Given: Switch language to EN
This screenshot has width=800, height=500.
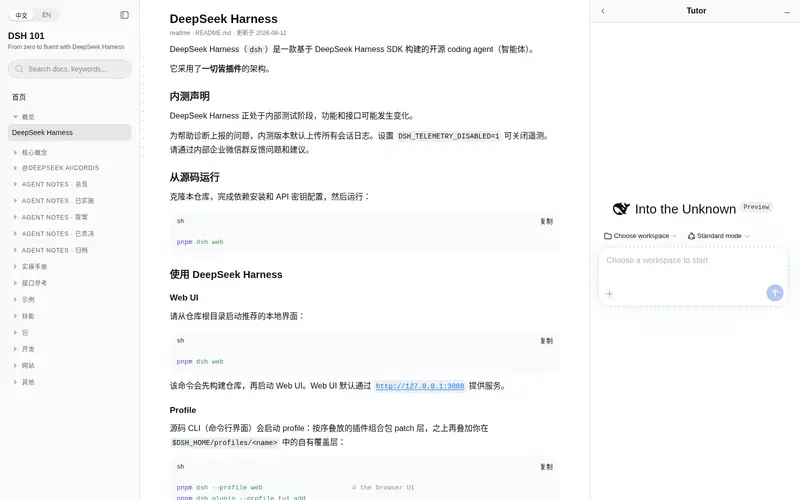Looking at the screenshot, I should click(x=46, y=15).
